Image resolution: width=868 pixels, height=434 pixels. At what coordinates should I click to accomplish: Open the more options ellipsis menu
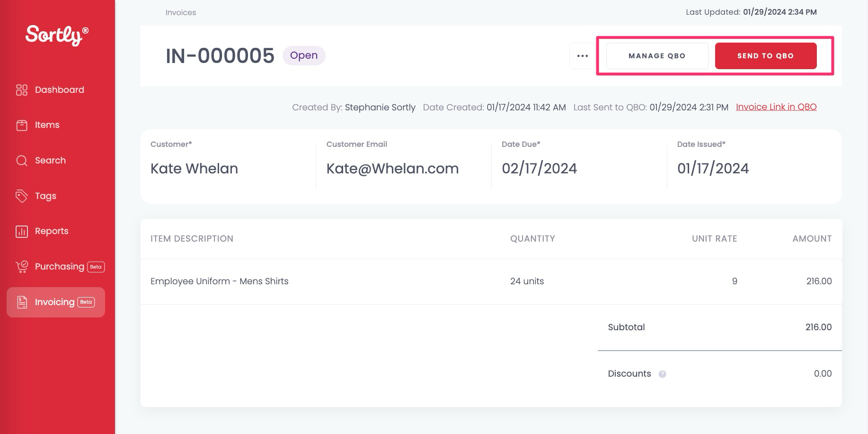582,55
